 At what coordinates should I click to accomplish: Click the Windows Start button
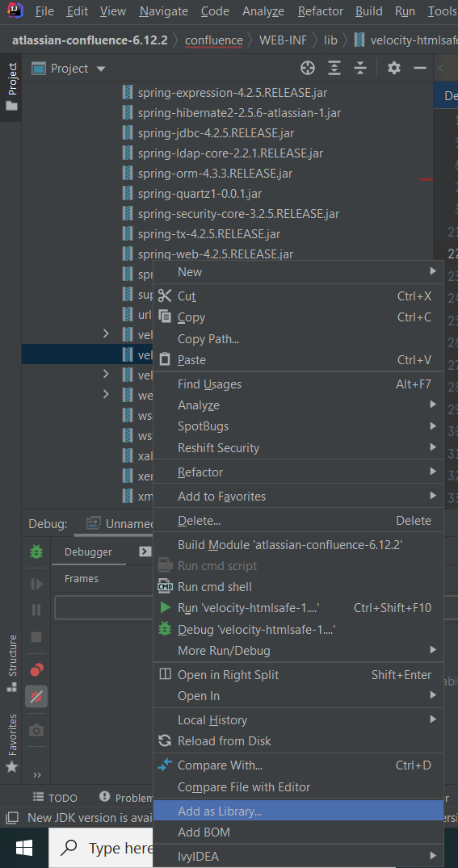23,848
